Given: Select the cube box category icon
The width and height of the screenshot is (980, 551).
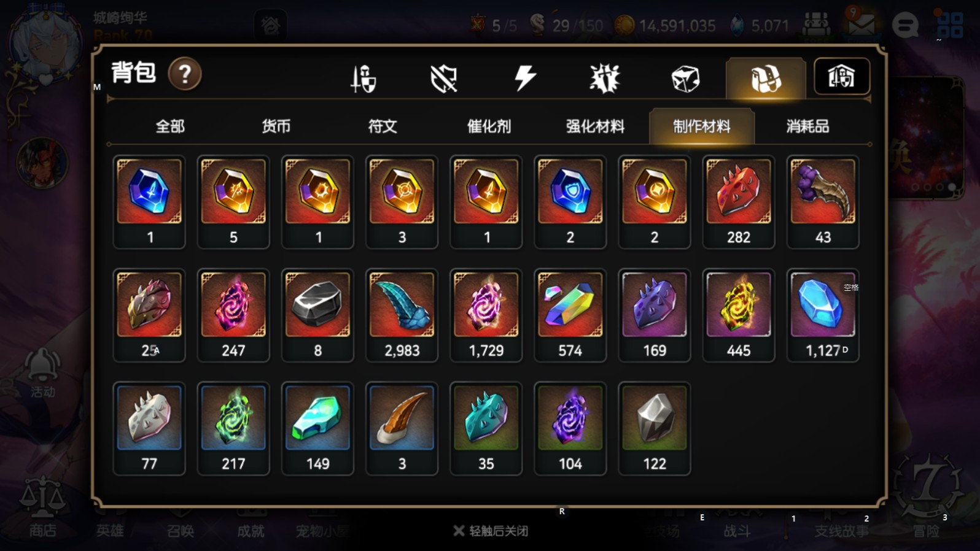Looking at the screenshot, I should click(x=685, y=79).
